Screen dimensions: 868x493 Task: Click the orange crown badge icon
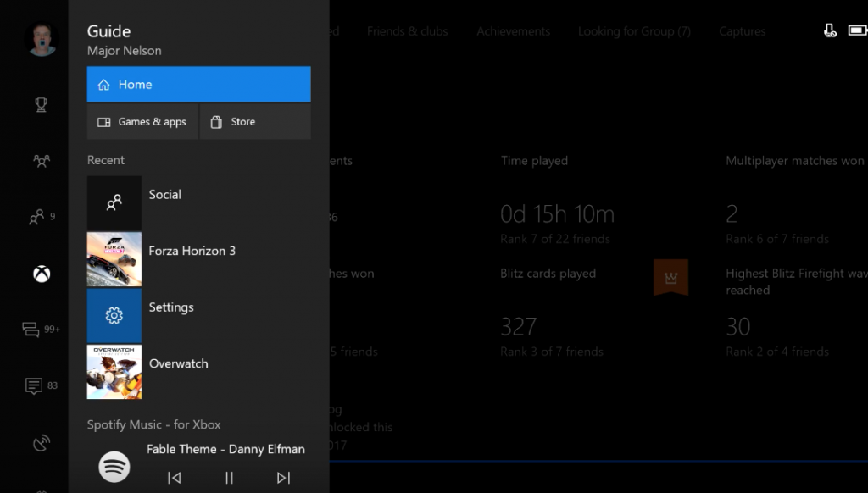click(x=671, y=277)
